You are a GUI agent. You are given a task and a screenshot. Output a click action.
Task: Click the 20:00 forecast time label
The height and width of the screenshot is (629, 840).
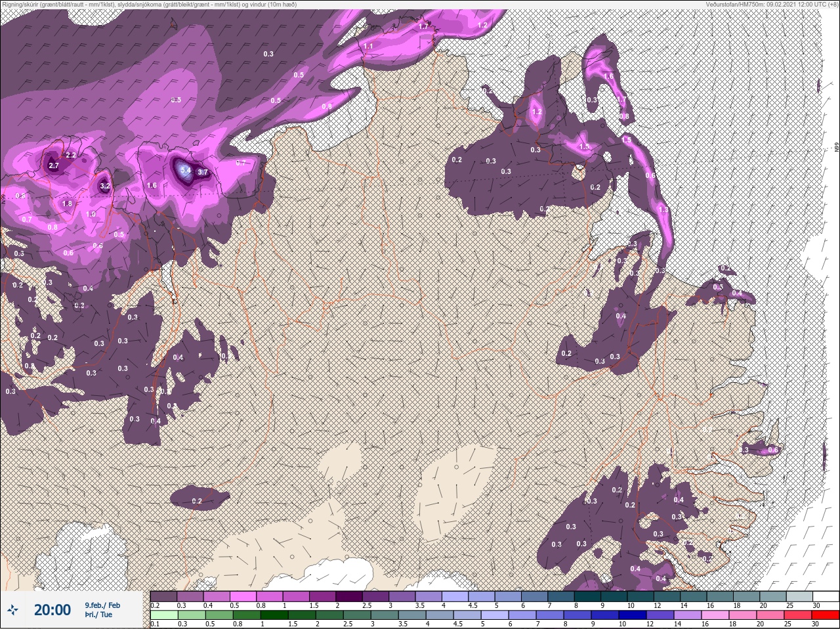pos(52,610)
